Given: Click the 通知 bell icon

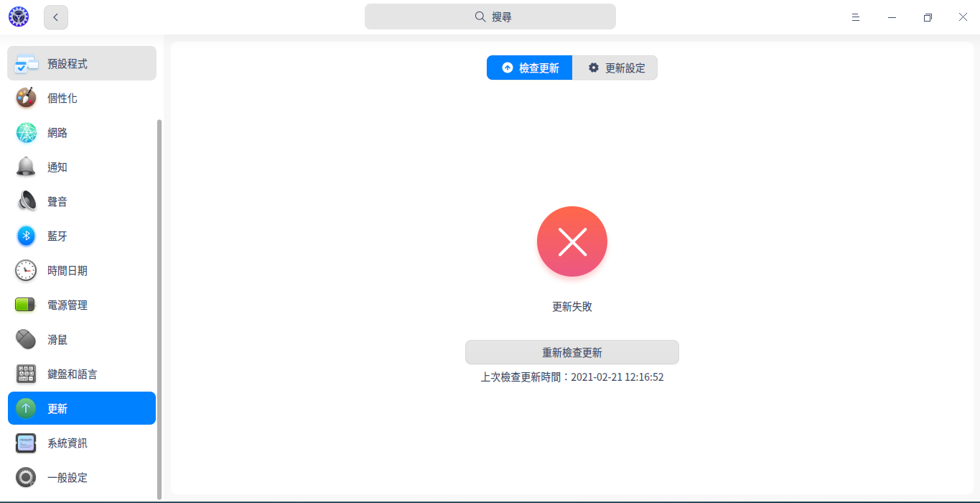Looking at the screenshot, I should click(x=27, y=167).
